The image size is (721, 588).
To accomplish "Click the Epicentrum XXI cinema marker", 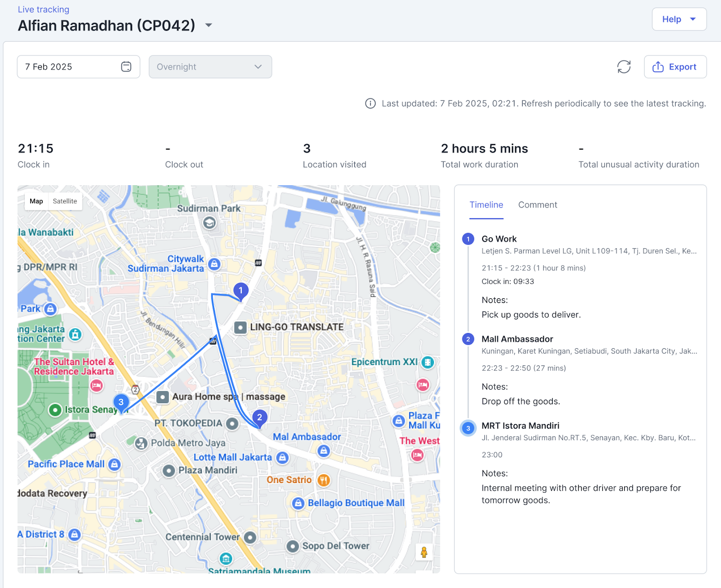I will click(x=428, y=362).
